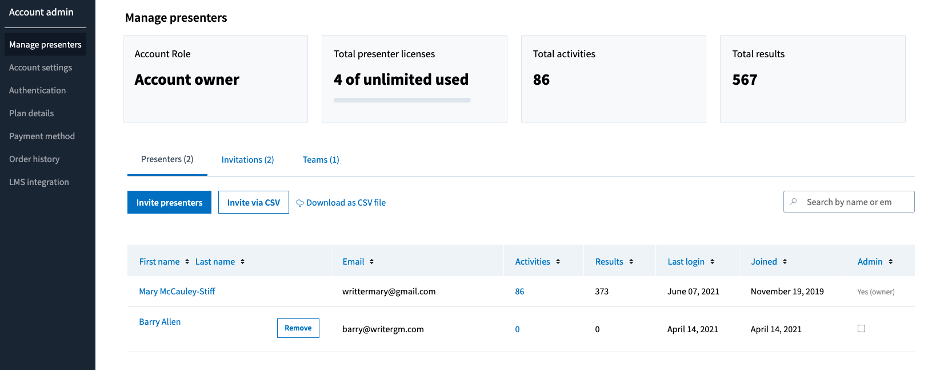Viewport: 936px width, 370px height.
Task: Remove presenter Barry Allen
Action: pyautogui.click(x=298, y=328)
